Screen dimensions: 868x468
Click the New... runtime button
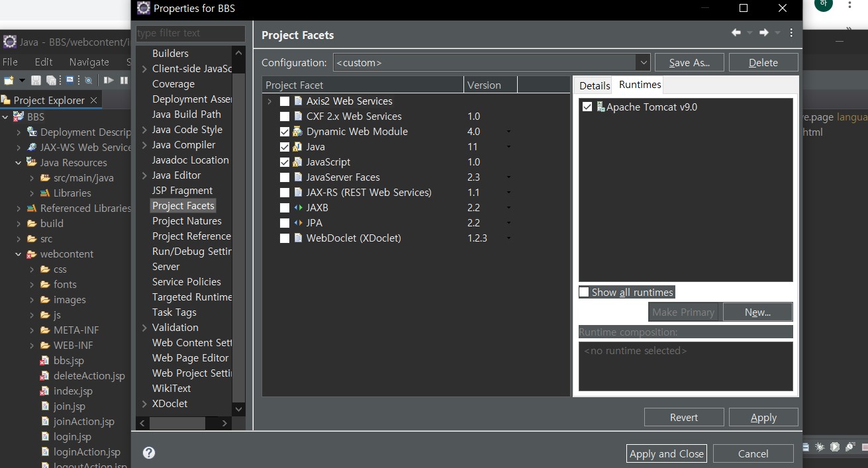pyautogui.click(x=757, y=312)
